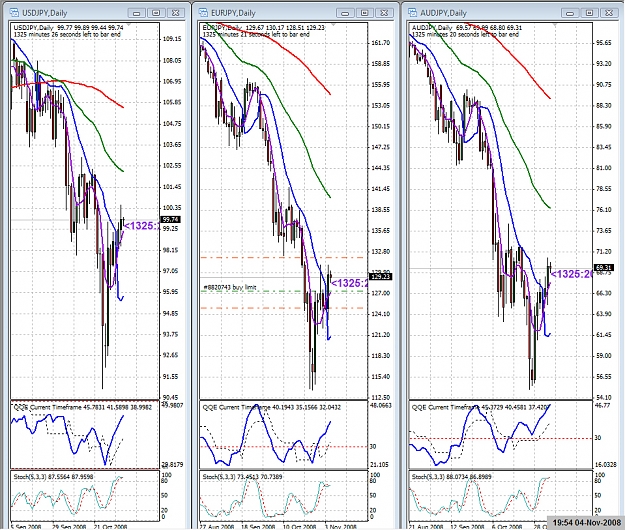The width and height of the screenshot is (625, 530).
Task: Click the 10 Oct 2008 date label
Action: [x=300, y=526]
